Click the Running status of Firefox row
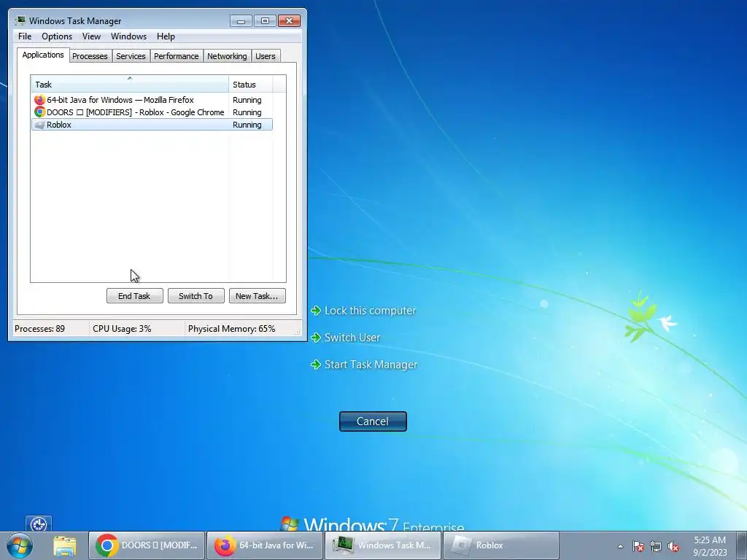Viewport: 747px width, 560px height. tap(247, 100)
